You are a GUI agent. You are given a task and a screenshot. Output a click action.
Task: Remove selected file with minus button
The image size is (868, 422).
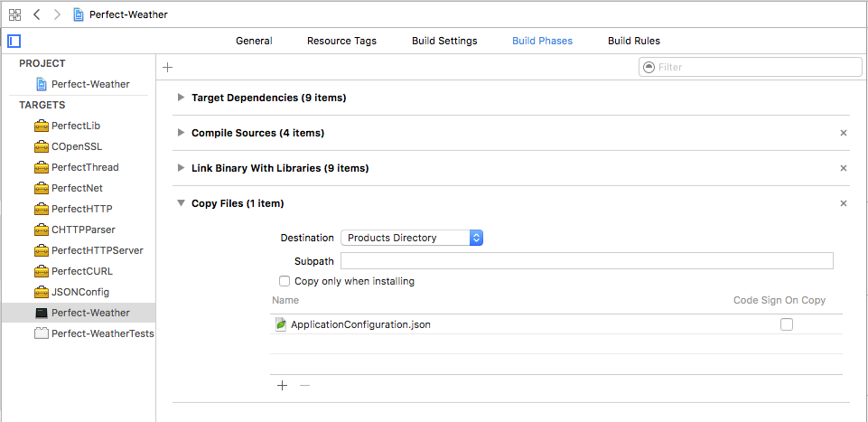pyautogui.click(x=304, y=386)
